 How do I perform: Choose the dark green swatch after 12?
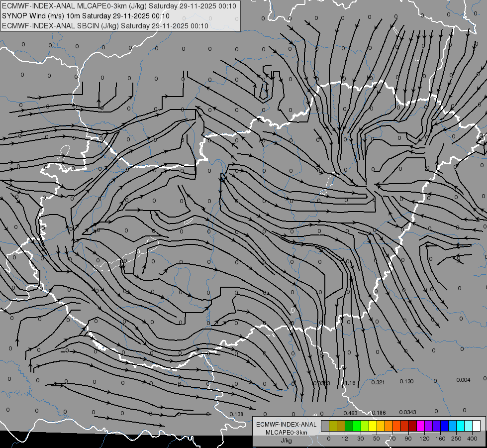(349, 426)
